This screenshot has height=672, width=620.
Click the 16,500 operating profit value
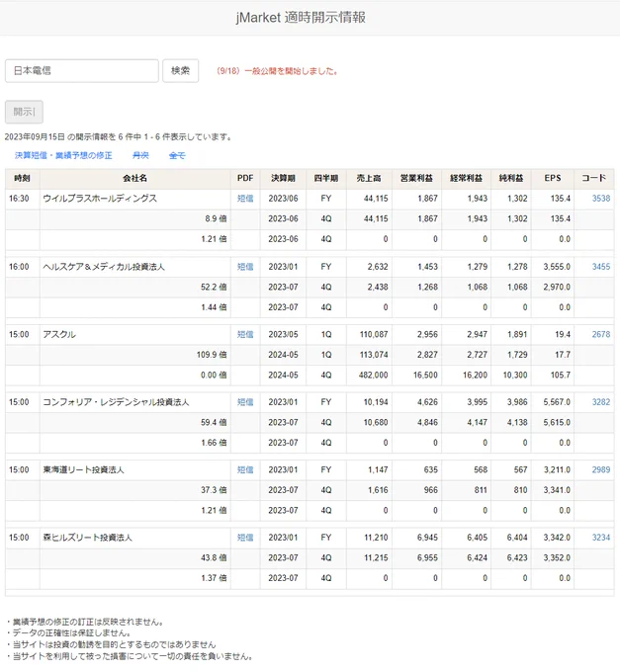pyautogui.click(x=425, y=375)
